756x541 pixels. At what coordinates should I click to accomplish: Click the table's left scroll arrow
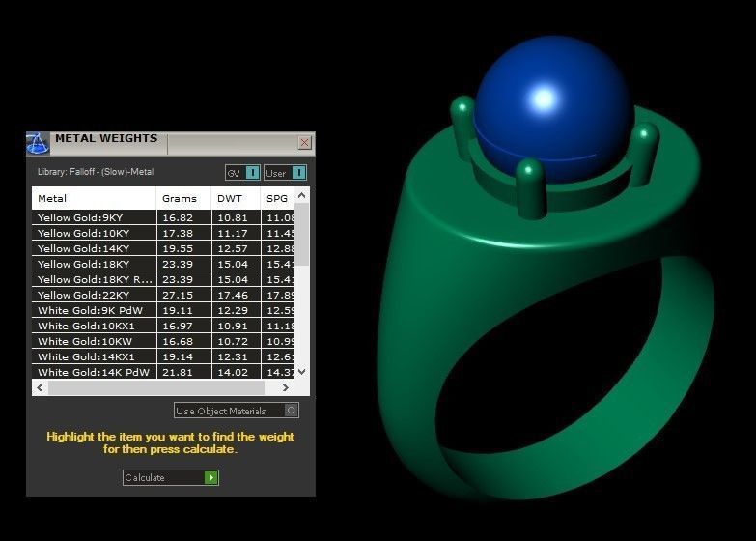pos(40,387)
